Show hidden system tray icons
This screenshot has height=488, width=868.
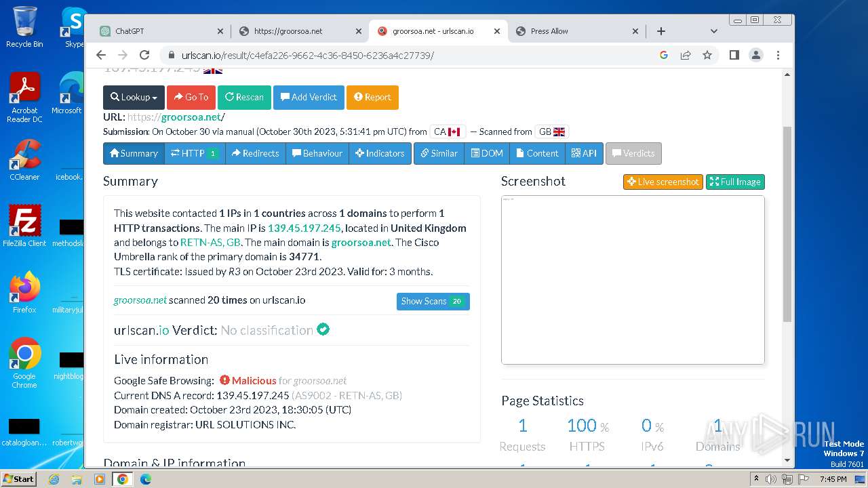tap(756, 479)
